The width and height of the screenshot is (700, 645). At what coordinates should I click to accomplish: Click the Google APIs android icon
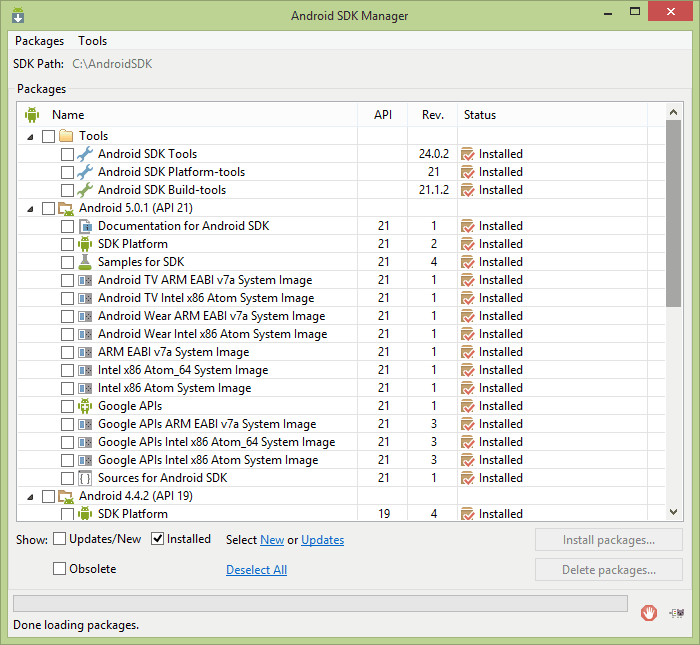85,406
